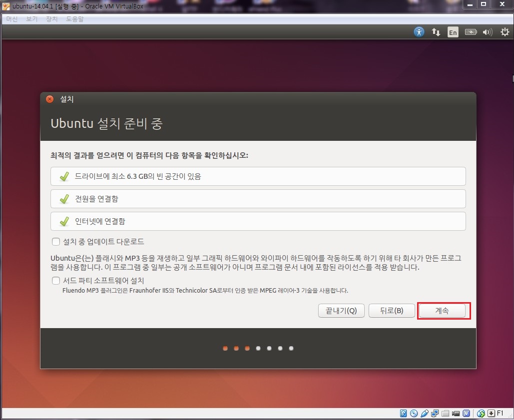514x420 pixels.
Task: Open the En keyboard input language dropdown
Action: pos(453,32)
